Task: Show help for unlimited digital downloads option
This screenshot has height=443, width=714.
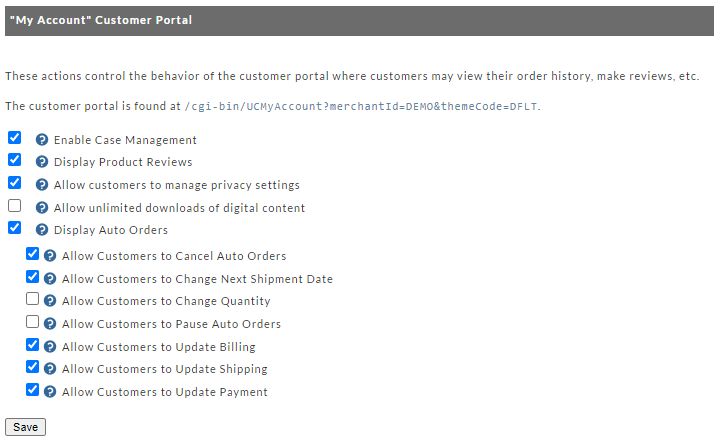Action: coord(42,208)
